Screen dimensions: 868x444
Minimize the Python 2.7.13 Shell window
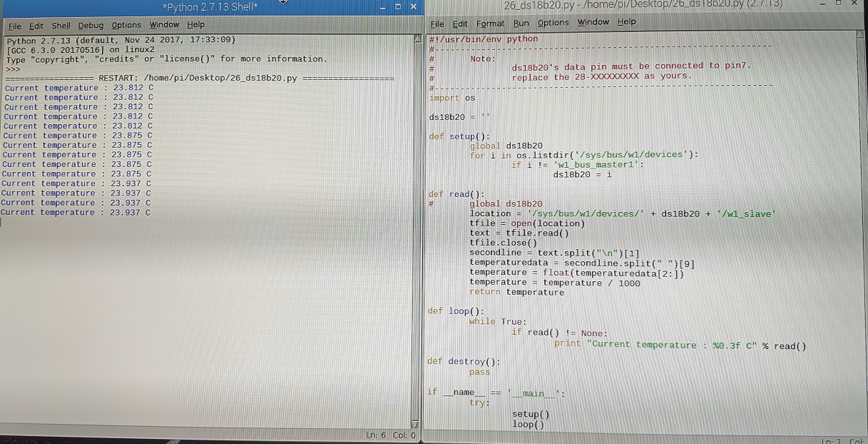pos(382,6)
